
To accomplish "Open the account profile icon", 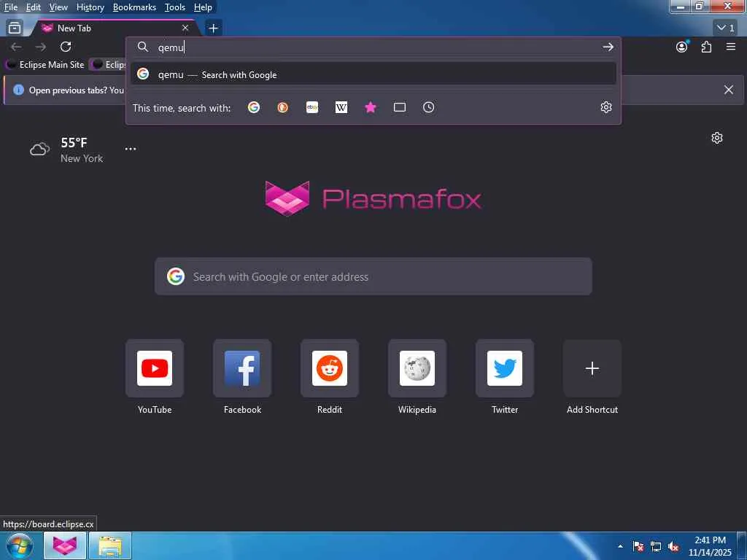I will pos(682,47).
